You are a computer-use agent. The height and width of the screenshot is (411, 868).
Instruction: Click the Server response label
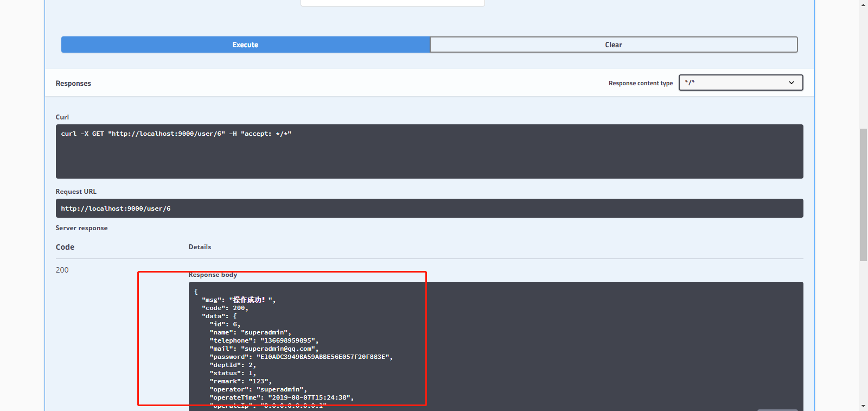[81, 228]
